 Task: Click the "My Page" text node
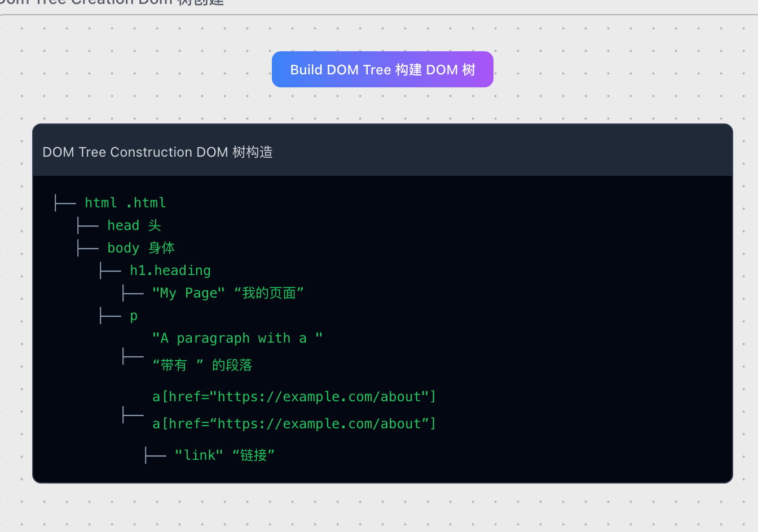coord(188,293)
